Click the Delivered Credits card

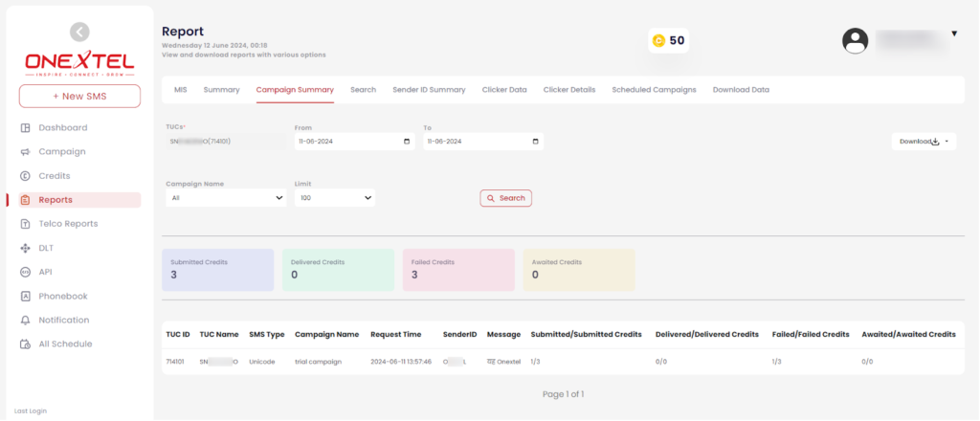tap(338, 270)
